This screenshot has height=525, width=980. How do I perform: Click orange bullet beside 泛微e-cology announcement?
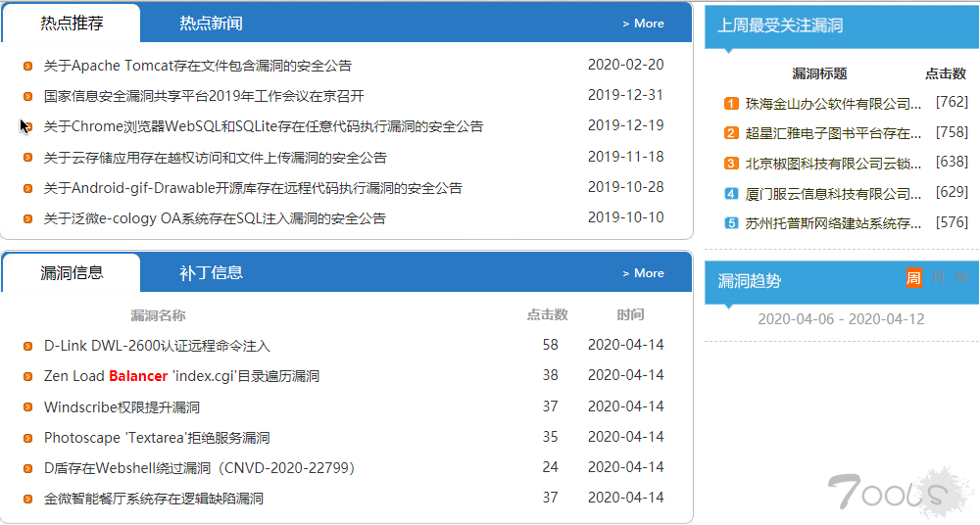coord(28,218)
